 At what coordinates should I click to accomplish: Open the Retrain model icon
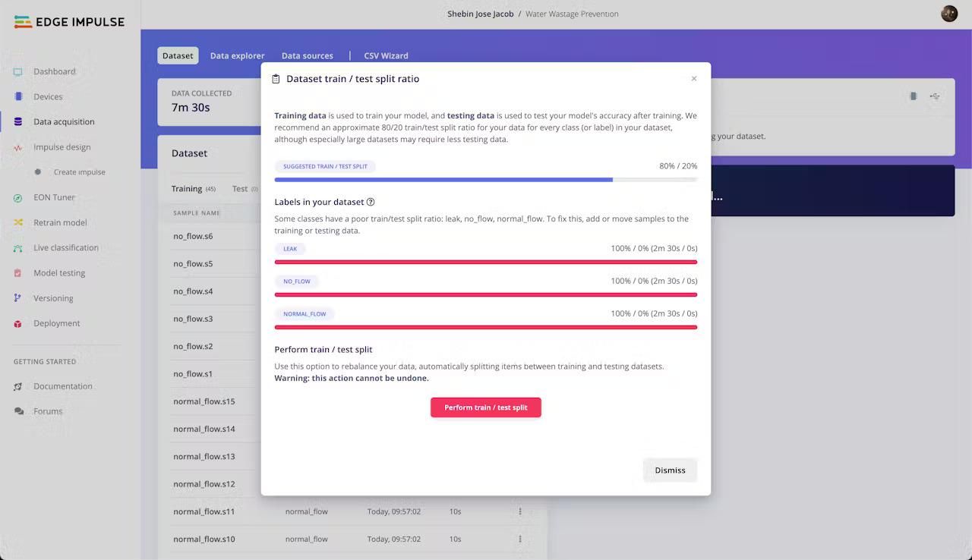[18, 223]
